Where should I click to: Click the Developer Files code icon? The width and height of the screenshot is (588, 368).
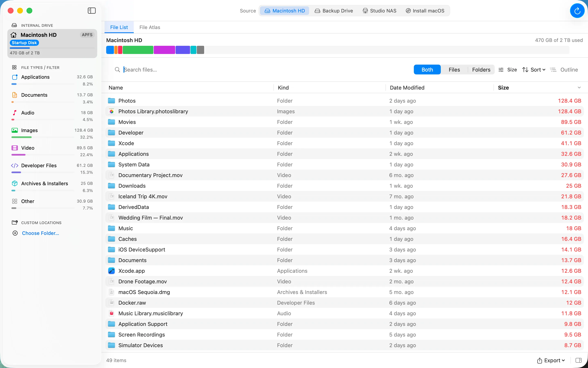click(x=14, y=166)
